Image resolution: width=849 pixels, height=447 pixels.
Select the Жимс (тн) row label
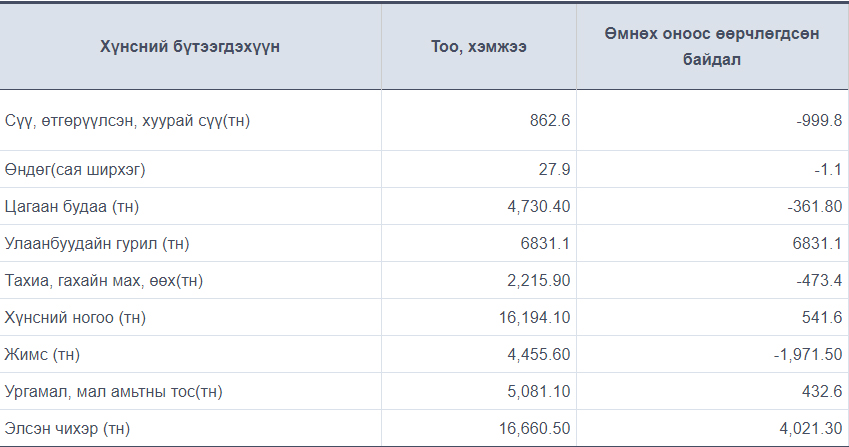click(x=42, y=354)
